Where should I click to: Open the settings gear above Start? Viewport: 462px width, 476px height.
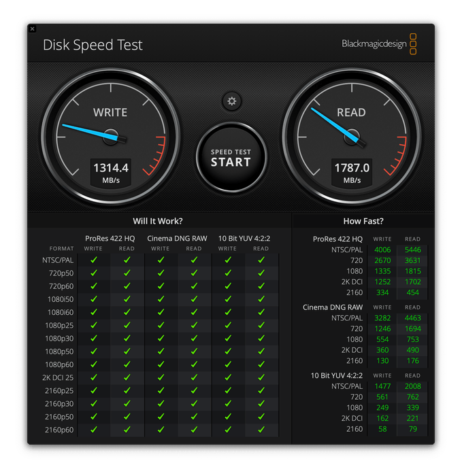pyautogui.click(x=231, y=101)
